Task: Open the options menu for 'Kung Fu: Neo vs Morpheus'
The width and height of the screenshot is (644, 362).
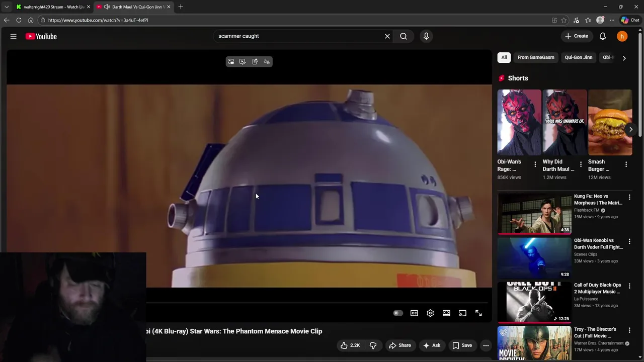Action: pyautogui.click(x=629, y=197)
